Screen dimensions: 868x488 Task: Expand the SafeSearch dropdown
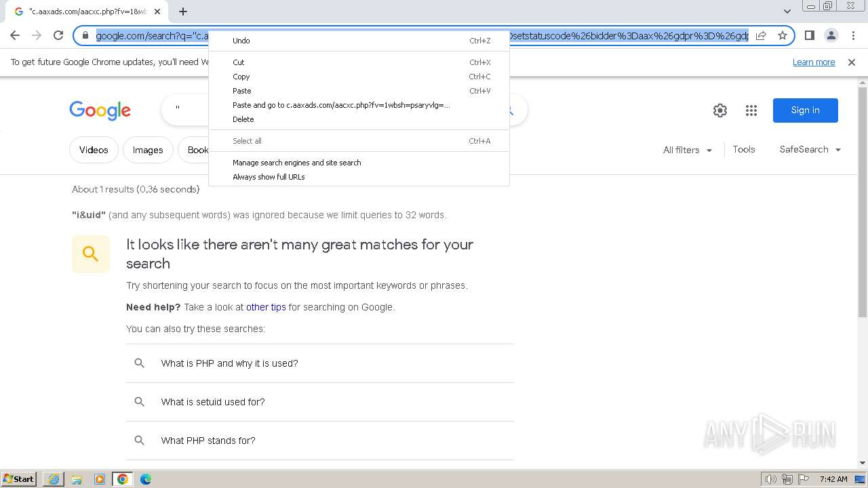pyautogui.click(x=810, y=149)
